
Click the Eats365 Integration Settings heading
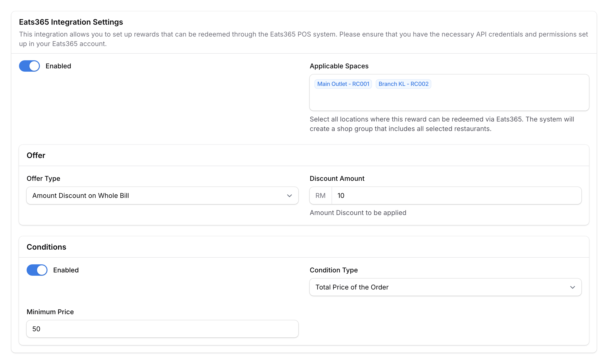(x=71, y=22)
